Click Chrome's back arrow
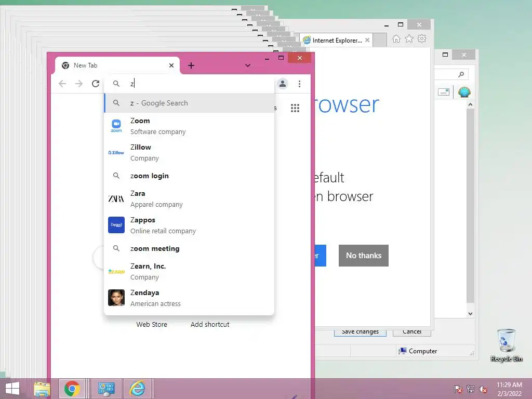The width and height of the screenshot is (532, 399). [x=62, y=84]
